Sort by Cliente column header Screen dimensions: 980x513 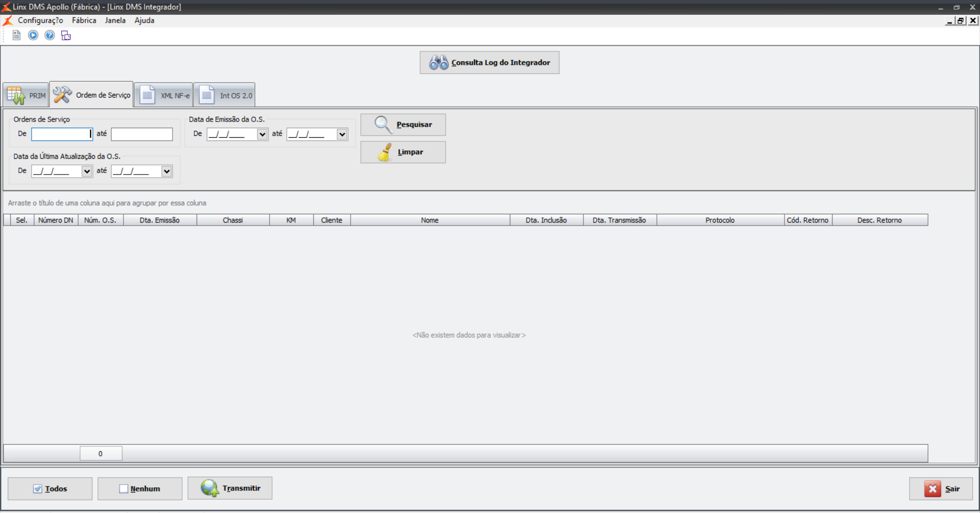pos(332,220)
